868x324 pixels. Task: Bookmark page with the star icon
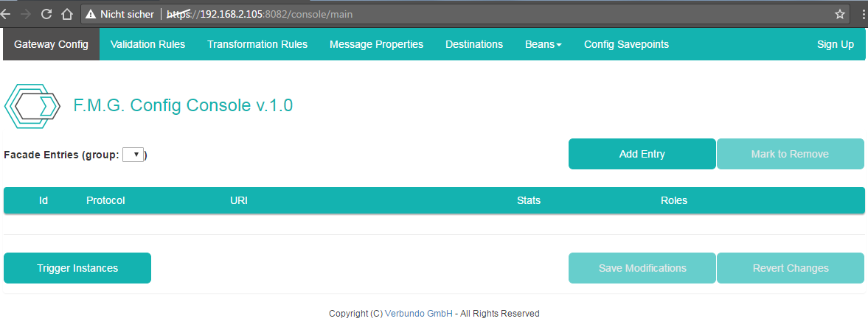(x=839, y=14)
